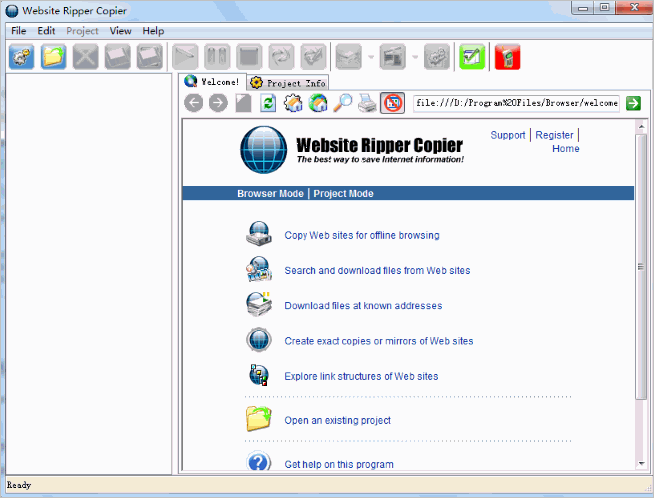Viewport: 654px width, 498px height.
Task: Click the welcome page vertical scrollbar thumb
Action: click(641, 267)
